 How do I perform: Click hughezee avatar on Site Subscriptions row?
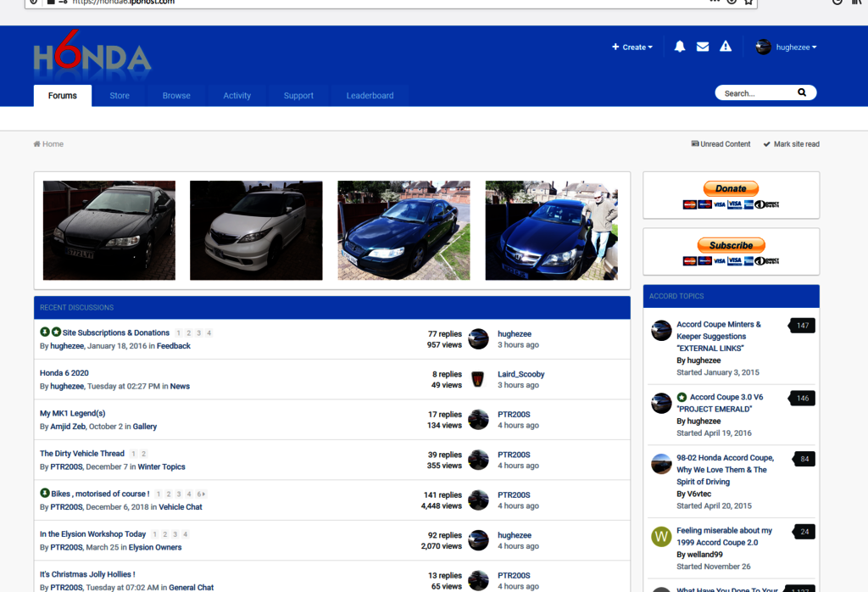(x=478, y=339)
